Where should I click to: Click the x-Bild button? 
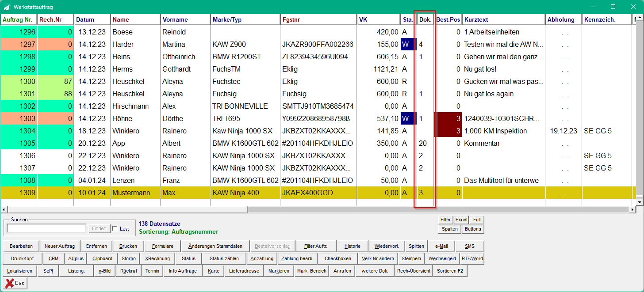pos(104,271)
